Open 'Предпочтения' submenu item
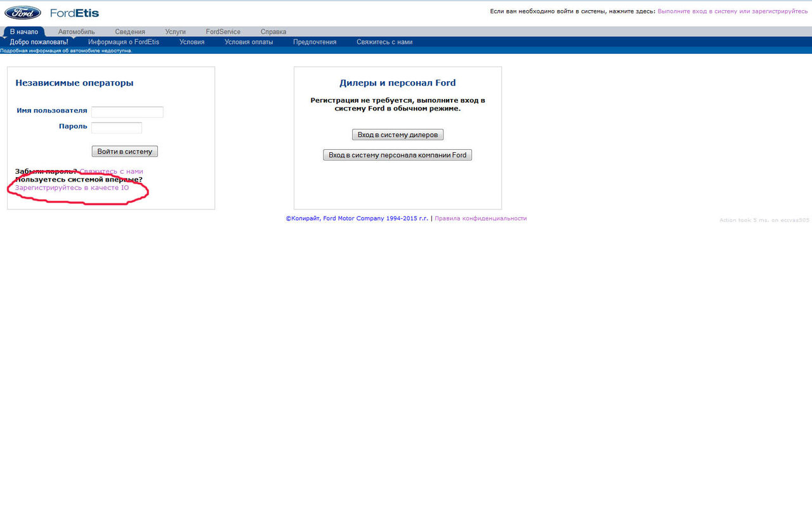This screenshot has height=528, width=812. click(x=315, y=42)
